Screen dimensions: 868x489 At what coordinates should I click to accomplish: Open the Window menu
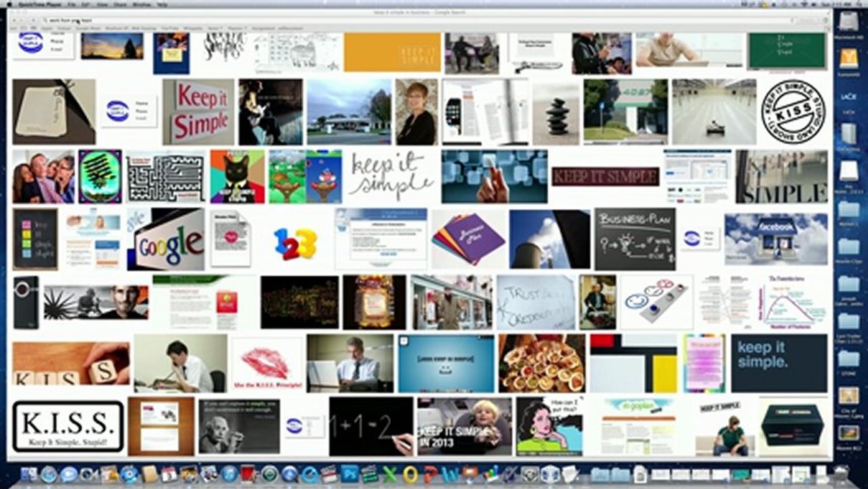(143, 4)
